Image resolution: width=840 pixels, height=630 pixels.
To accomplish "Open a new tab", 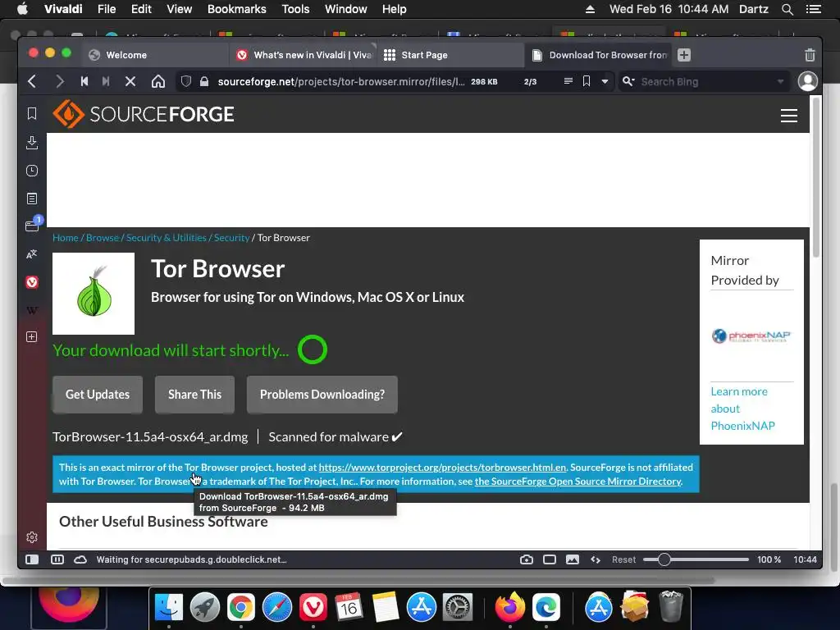I will point(684,55).
